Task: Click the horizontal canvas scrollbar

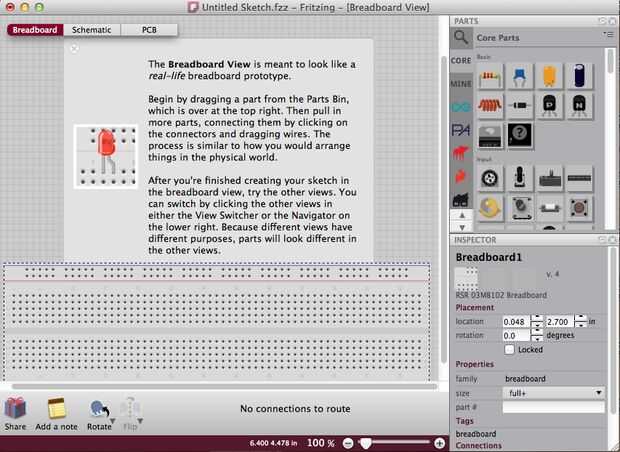Action: pos(224,386)
